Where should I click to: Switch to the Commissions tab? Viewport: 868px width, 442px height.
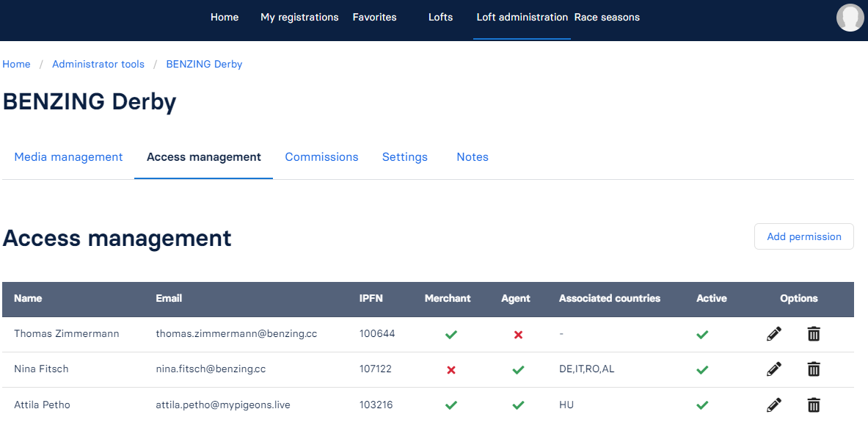(321, 157)
